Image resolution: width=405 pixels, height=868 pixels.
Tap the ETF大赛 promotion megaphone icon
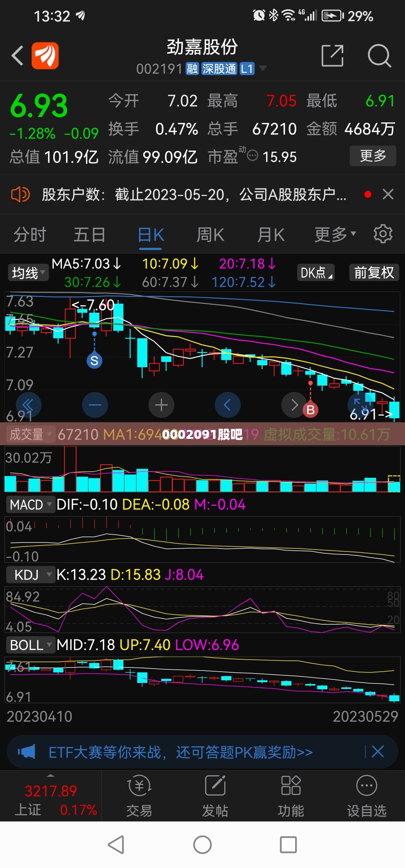coord(26,752)
